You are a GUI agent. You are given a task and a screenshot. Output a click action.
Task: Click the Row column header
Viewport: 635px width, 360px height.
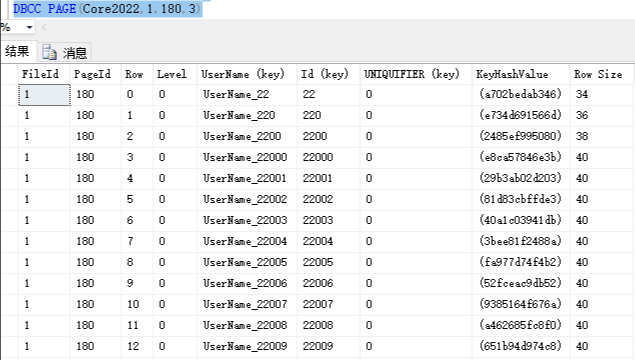pyautogui.click(x=137, y=74)
